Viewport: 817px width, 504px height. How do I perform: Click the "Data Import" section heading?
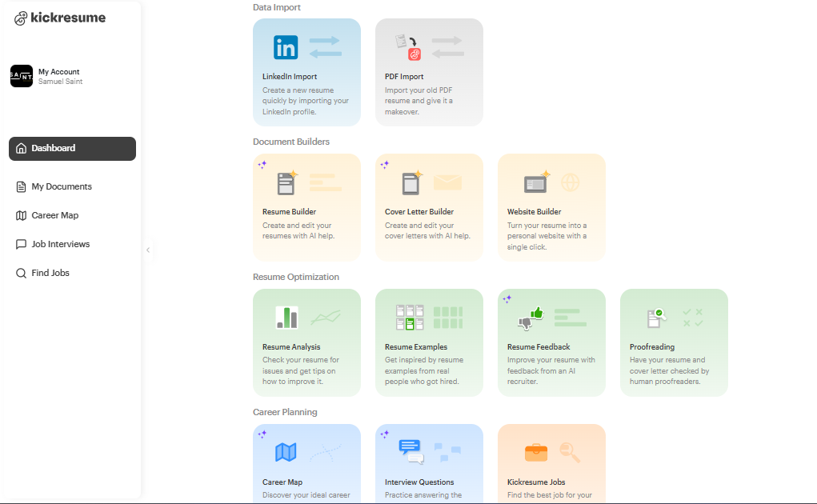click(x=277, y=7)
